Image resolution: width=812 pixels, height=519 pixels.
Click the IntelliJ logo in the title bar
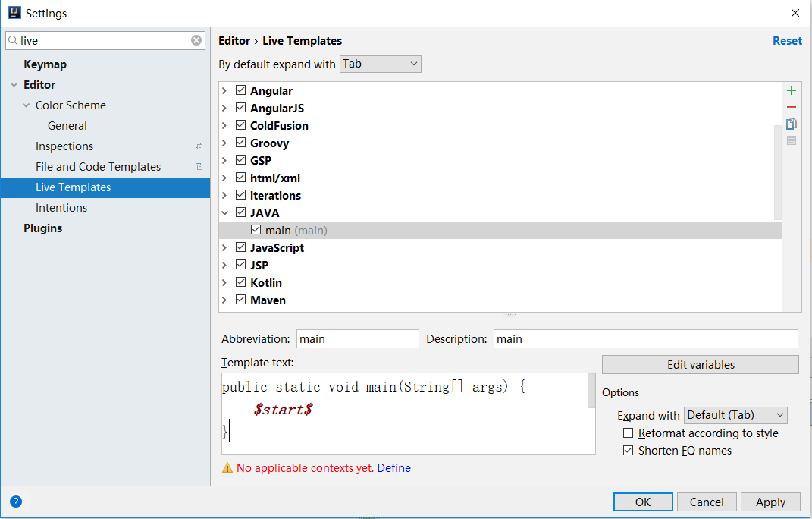click(14, 12)
